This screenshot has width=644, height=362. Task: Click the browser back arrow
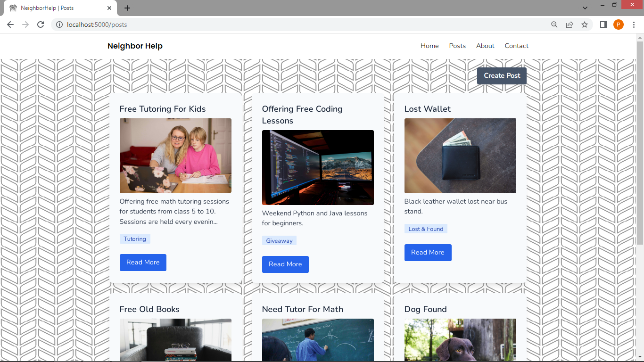point(10,25)
